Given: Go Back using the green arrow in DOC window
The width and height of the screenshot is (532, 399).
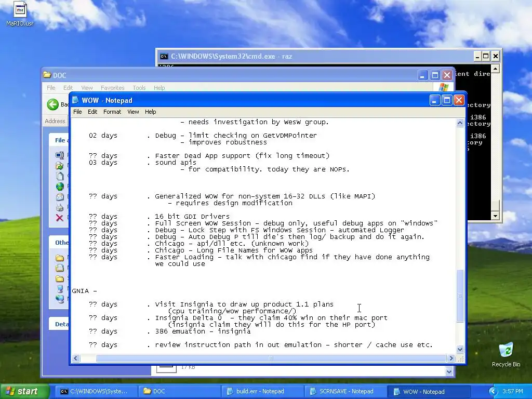Looking at the screenshot, I should point(53,104).
